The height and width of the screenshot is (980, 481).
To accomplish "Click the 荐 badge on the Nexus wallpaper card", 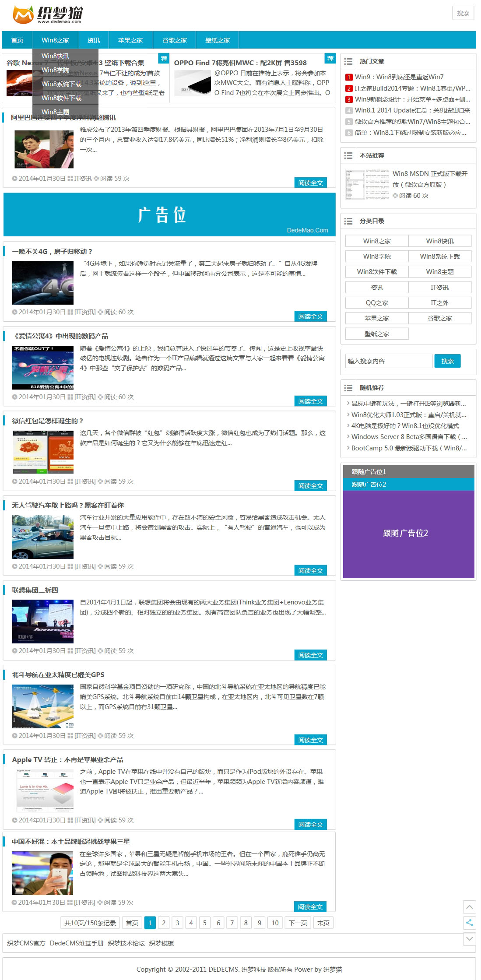I will point(164,59).
